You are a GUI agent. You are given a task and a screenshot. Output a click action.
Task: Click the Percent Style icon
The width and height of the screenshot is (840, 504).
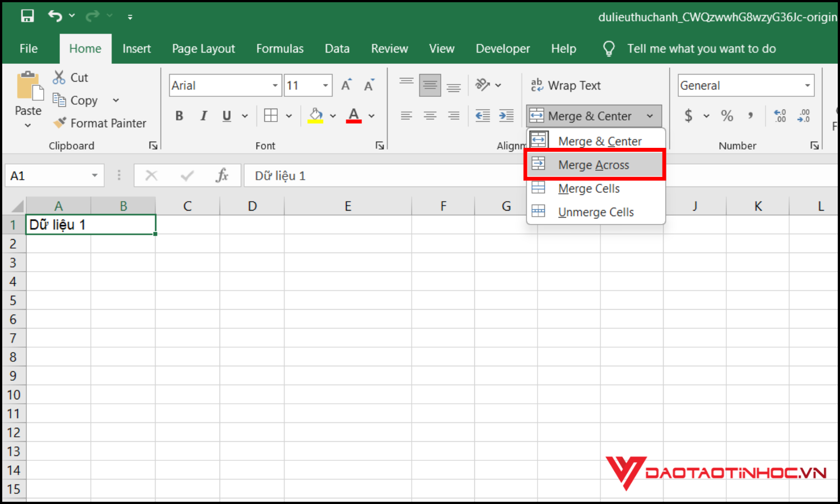[727, 116]
